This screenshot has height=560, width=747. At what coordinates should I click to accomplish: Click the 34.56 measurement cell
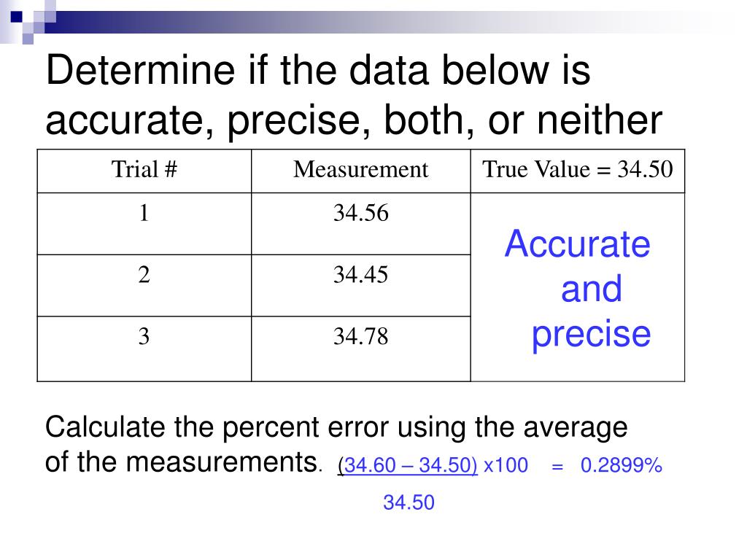(x=360, y=224)
